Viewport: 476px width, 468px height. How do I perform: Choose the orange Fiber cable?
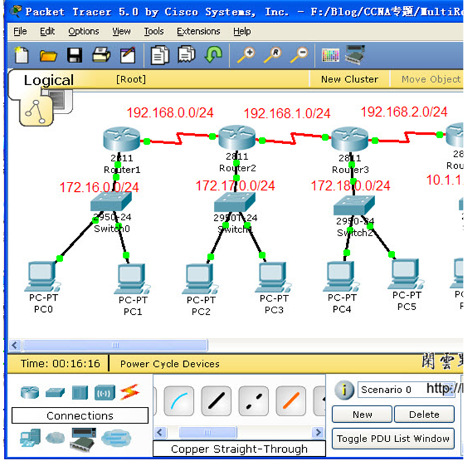tap(291, 401)
